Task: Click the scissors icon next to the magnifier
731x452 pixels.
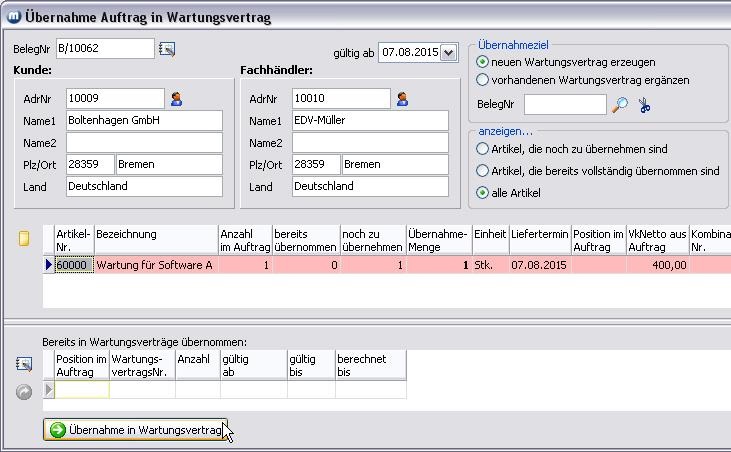Action: coord(644,104)
